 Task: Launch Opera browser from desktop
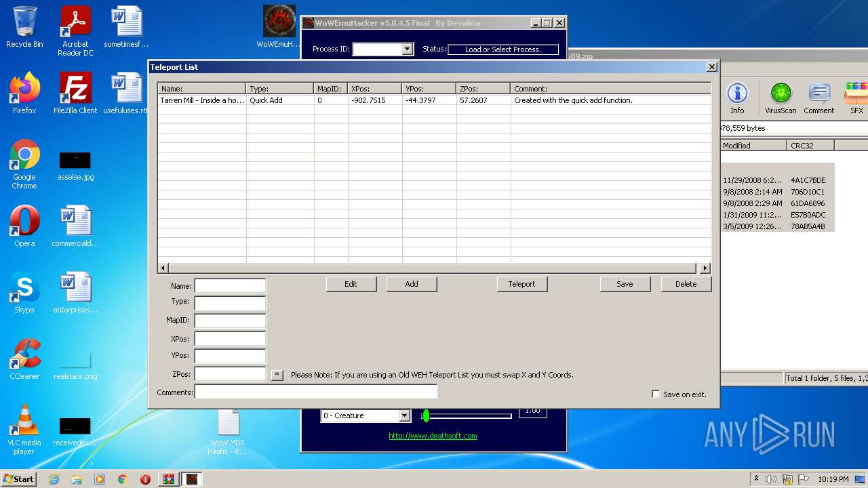point(24,226)
